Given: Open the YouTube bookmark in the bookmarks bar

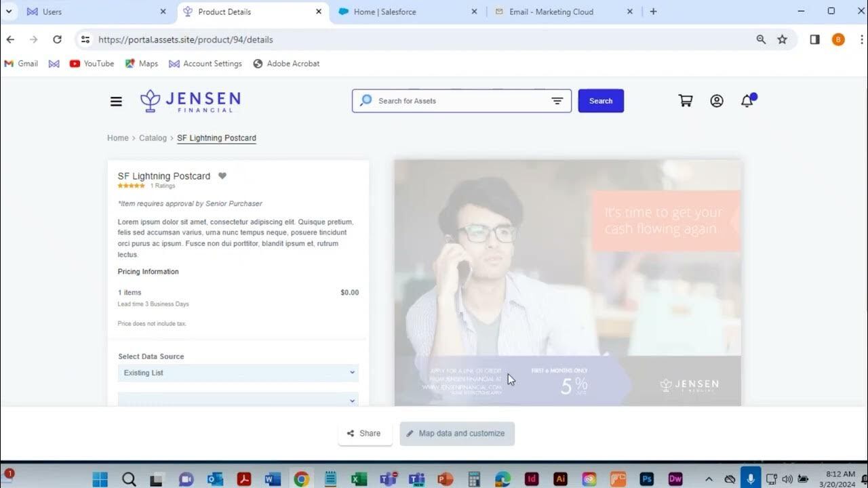Looking at the screenshot, I should tap(92, 63).
